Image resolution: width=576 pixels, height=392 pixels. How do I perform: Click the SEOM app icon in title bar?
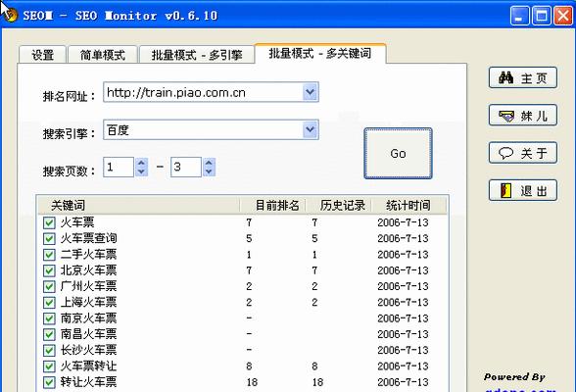(x=11, y=15)
